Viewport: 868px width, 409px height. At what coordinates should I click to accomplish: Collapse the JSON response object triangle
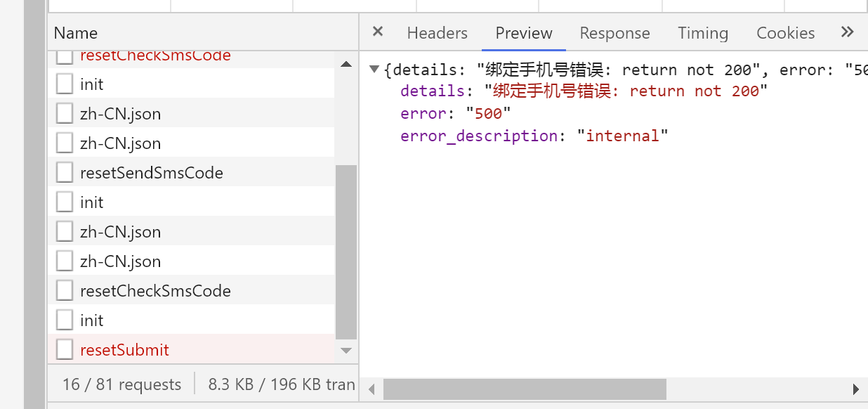tap(374, 69)
